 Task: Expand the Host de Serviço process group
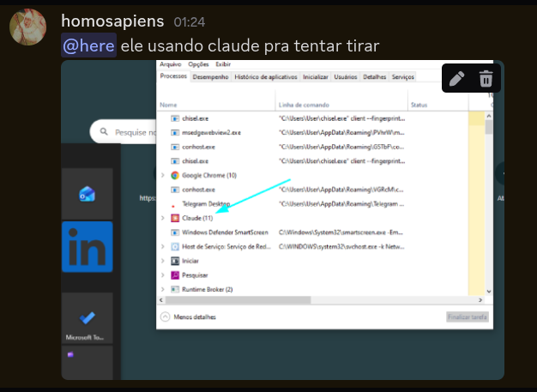pyautogui.click(x=163, y=246)
